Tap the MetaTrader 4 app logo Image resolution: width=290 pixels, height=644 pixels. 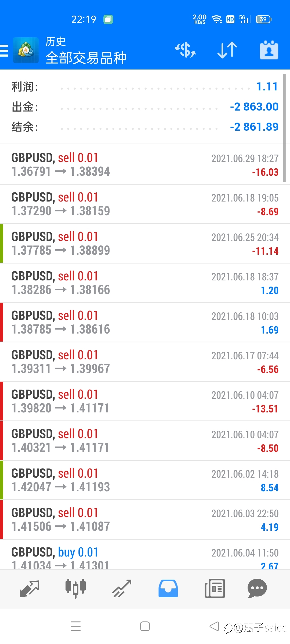(26, 50)
